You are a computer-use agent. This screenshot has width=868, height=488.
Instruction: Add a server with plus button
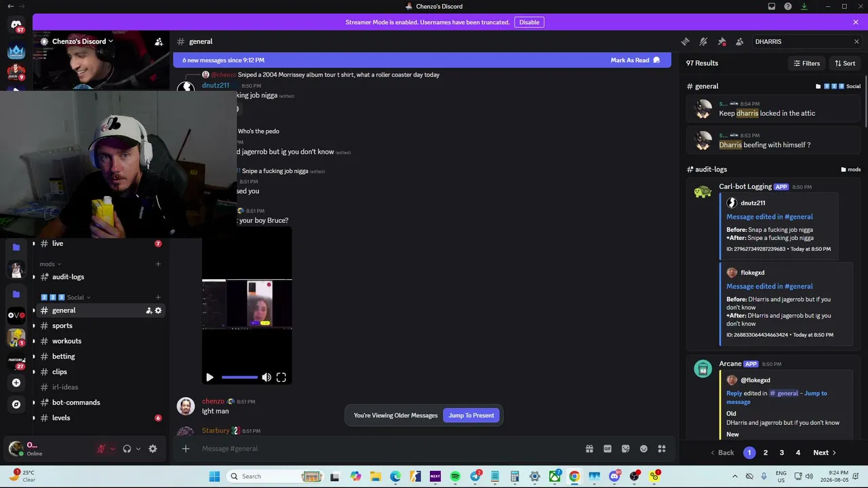coord(16,383)
